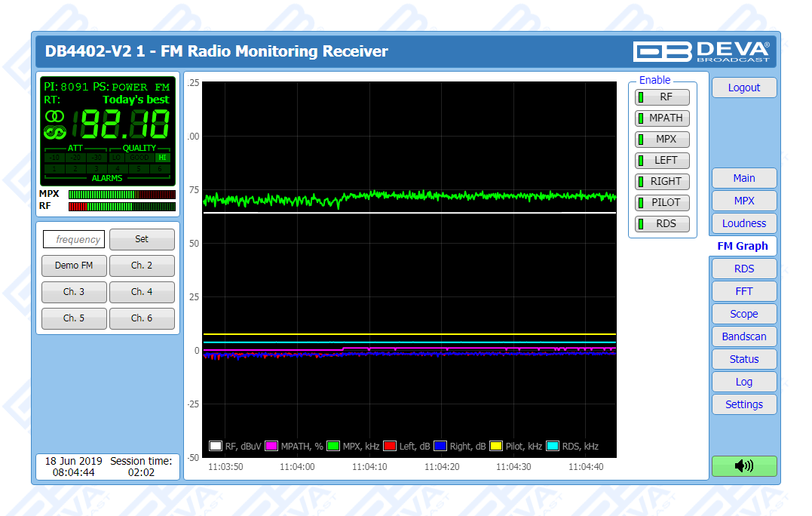Image resolution: width=812 pixels, height=516 pixels.
Task: Hide the RIGHT channel trace
Action: pyautogui.click(x=662, y=182)
